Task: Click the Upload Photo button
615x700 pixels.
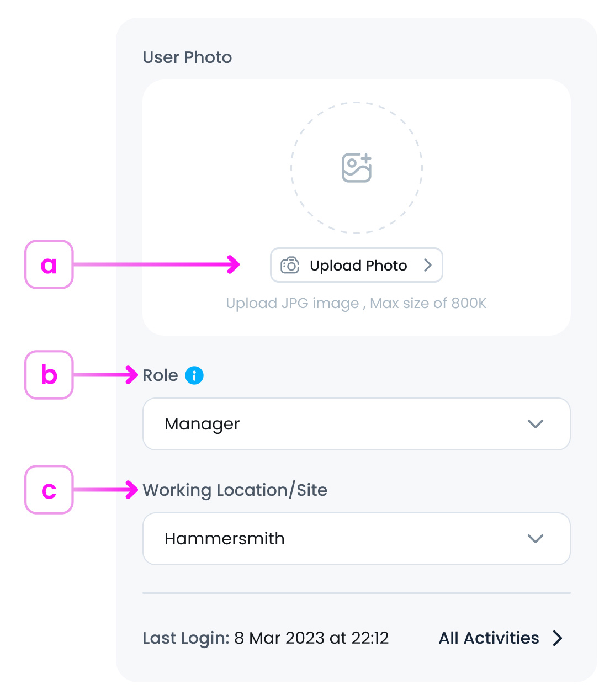Action: pos(356,265)
